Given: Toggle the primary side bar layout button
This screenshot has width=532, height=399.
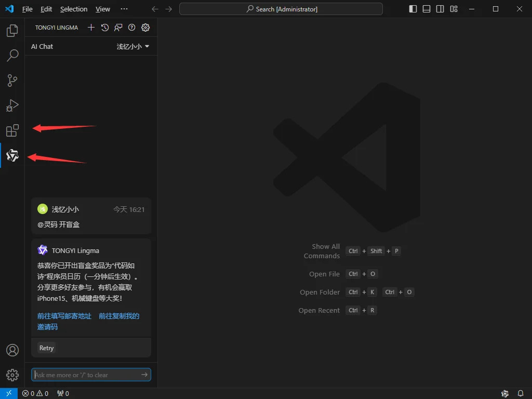Looking at the screenshot, I should 413,9.
